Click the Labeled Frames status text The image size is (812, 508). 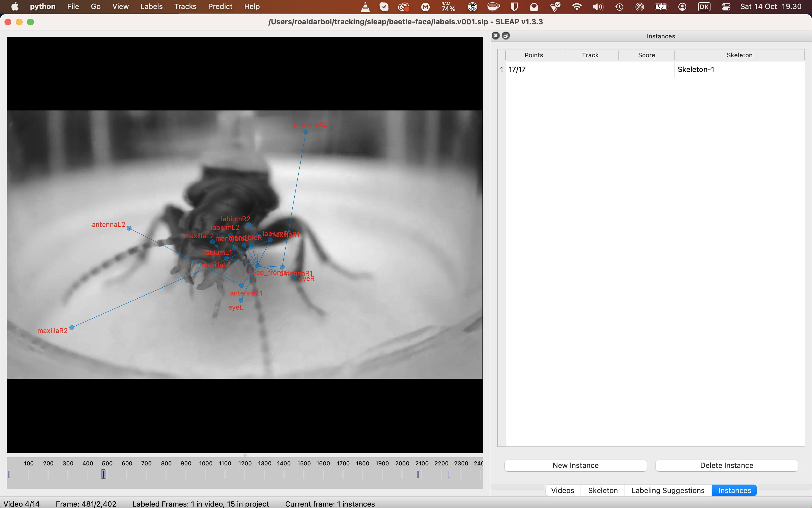tap(201, 504)
